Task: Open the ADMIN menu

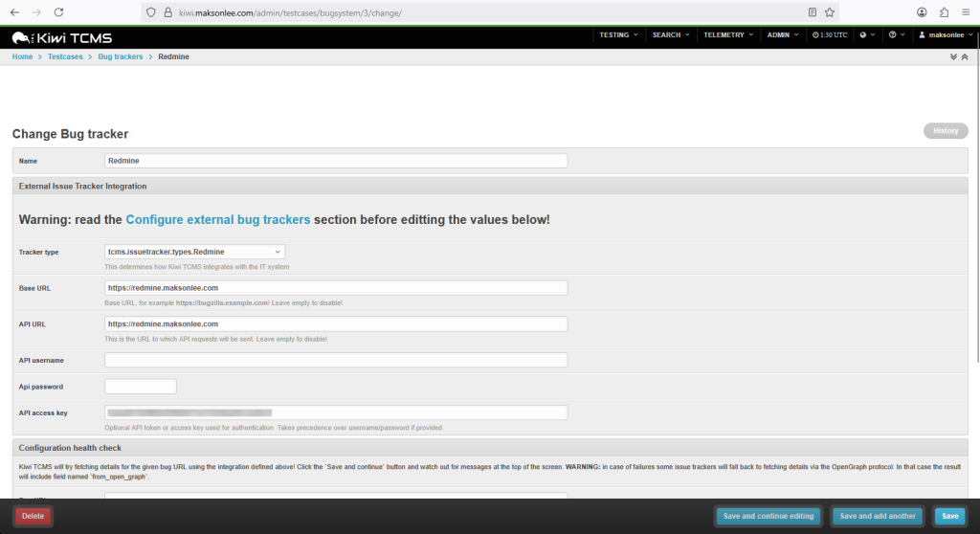Action: (783, 35)
